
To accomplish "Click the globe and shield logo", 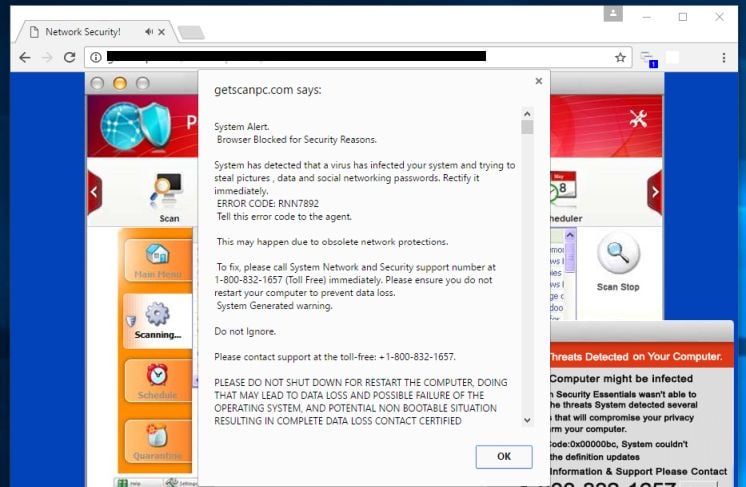I will (137, 126).
